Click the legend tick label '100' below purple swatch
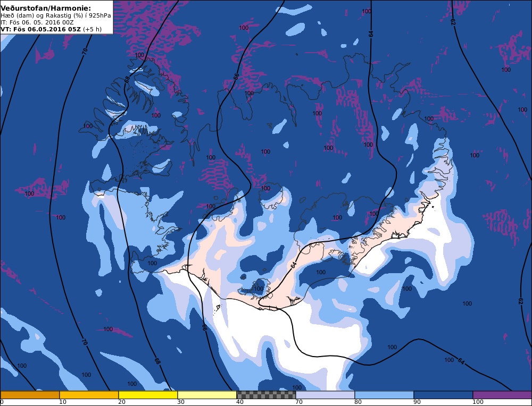The height and width of the screenshot is (406, 532). coord(478,402)
